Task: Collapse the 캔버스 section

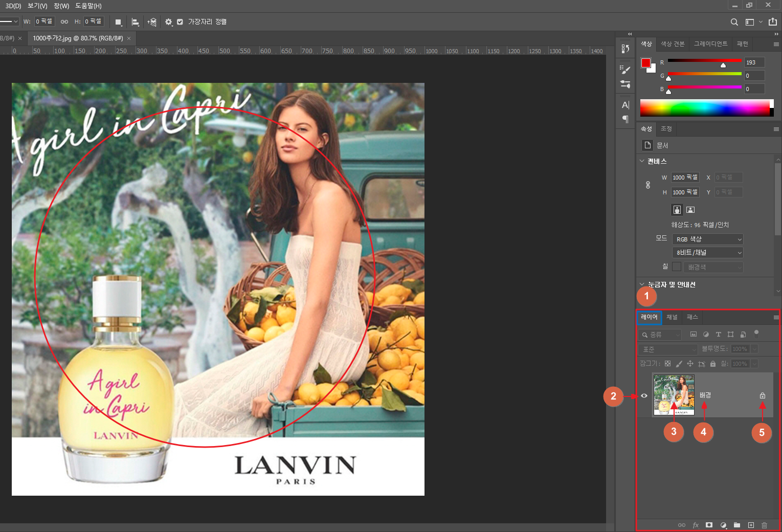Action: 642,161
